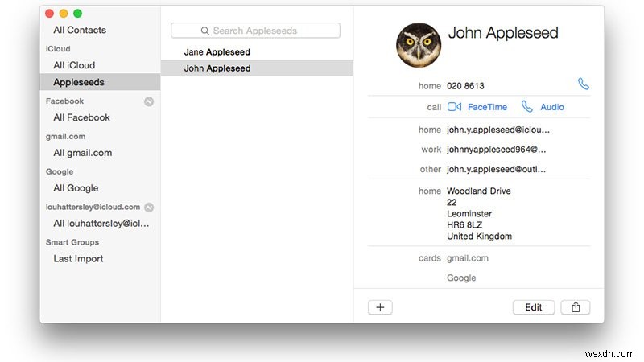Image resolution: width=644 pixels, height=362 pixels.
Task: Call home number with phone icon
Action: (583, 84)
